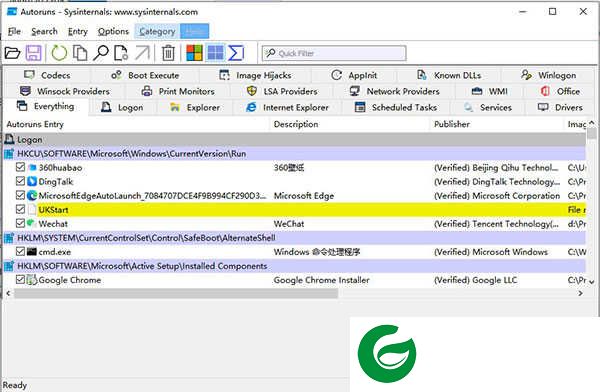Viewport: 600px width, 392px height.
Task: Select the Everything tab
Action: tap(46, 106)
